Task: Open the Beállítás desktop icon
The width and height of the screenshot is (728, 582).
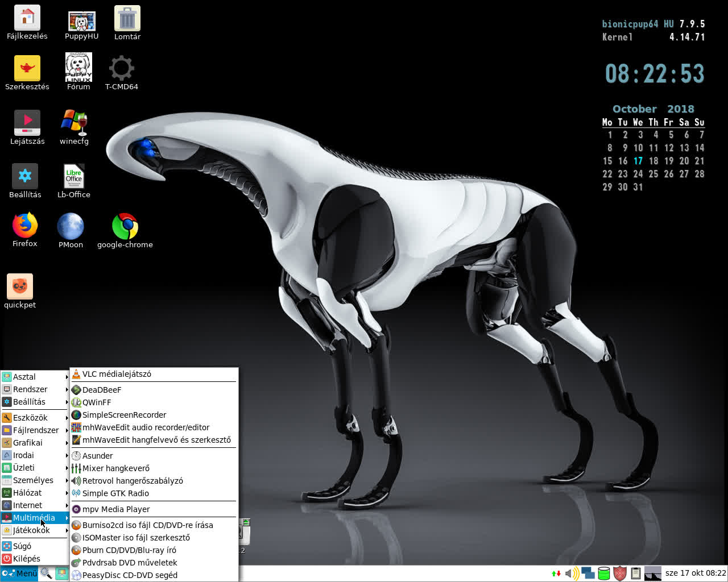Action: pos(25,181)
